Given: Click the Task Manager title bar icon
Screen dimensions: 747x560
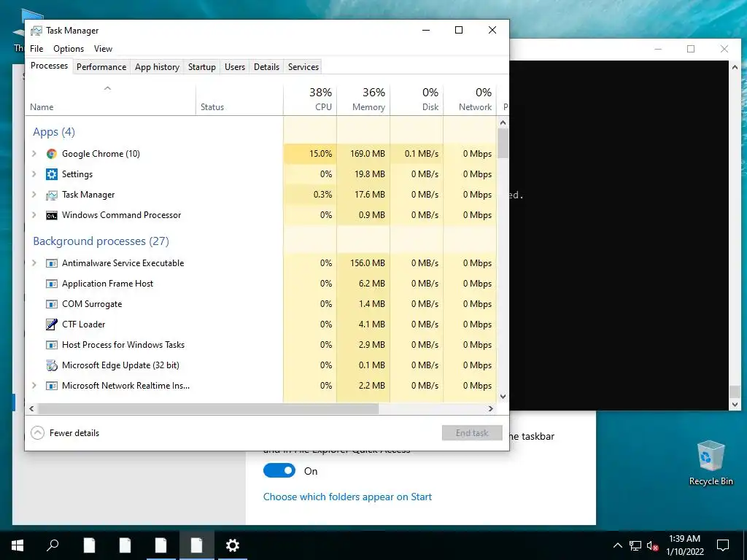Looking at the screenshot, I should click(x=36, y=31).
